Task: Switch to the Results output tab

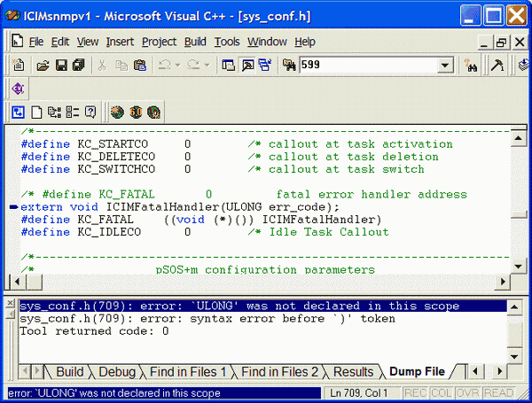Action: 353,372
